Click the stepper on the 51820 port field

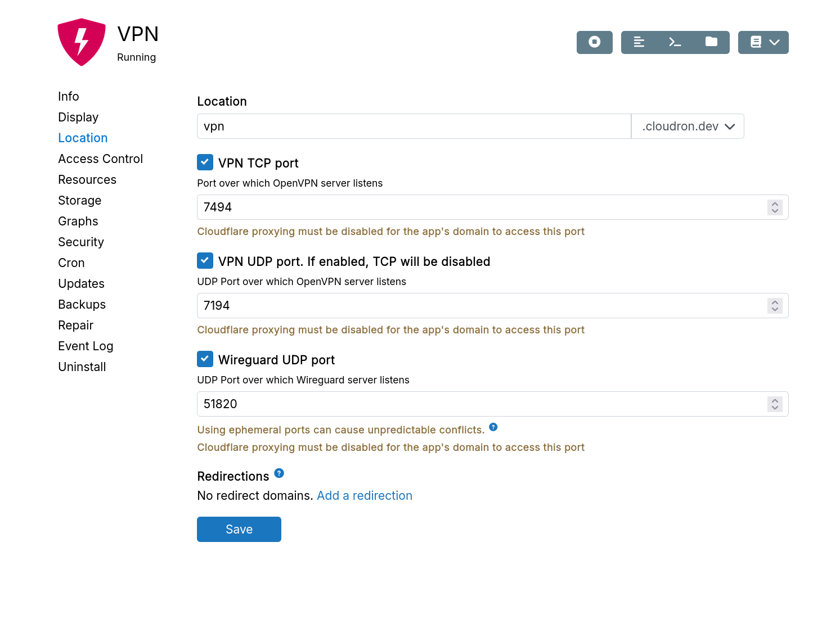775,404
